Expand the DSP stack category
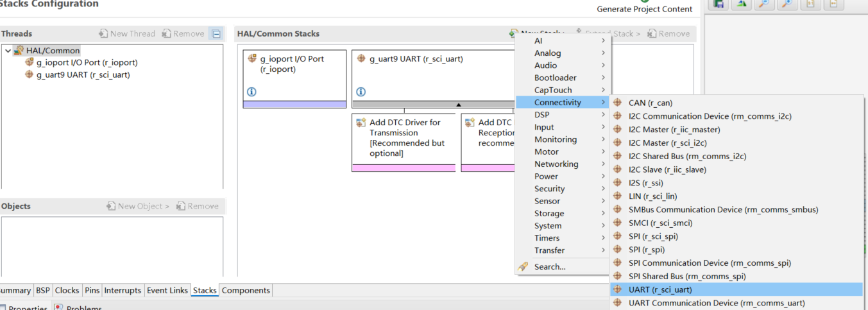868x310 pixels. pos(563,115)
